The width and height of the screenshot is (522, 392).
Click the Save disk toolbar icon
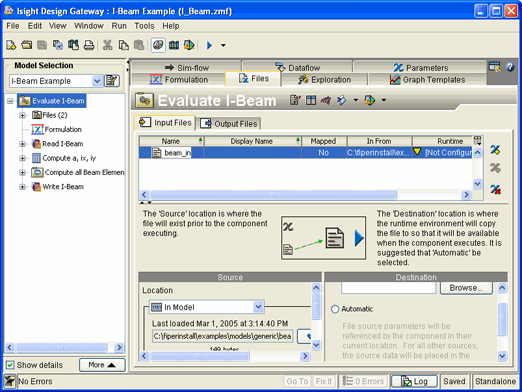point(42,45)
